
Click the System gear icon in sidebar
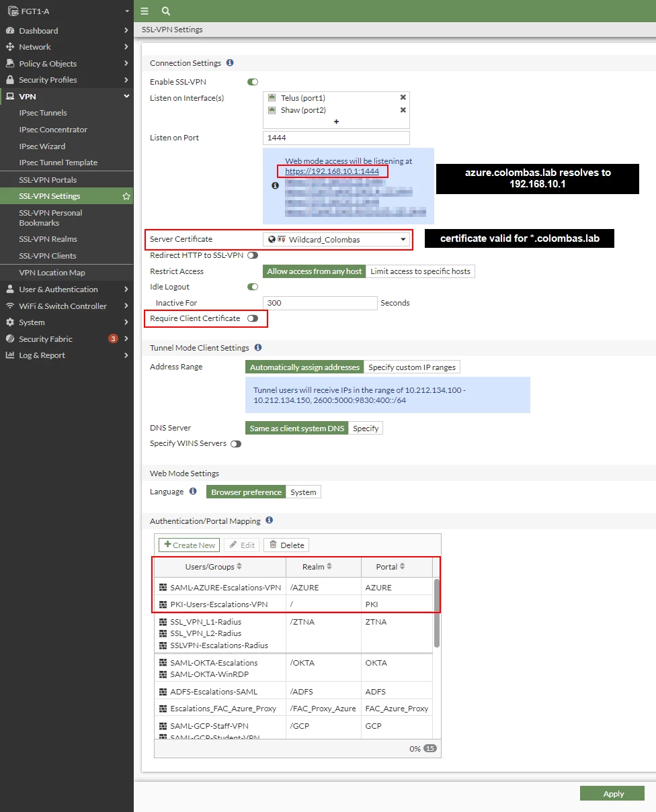pos(10,322)
